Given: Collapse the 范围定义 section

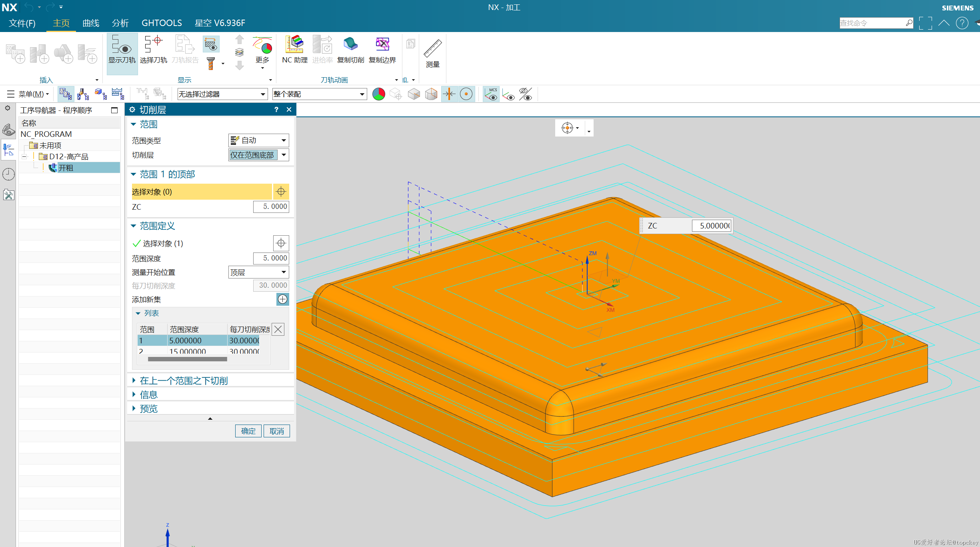Looking at the screenshot, I should coord(134,226).
